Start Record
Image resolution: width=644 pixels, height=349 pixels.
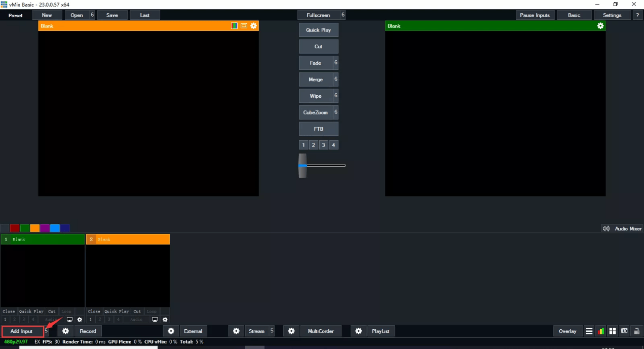pos(88,331)
